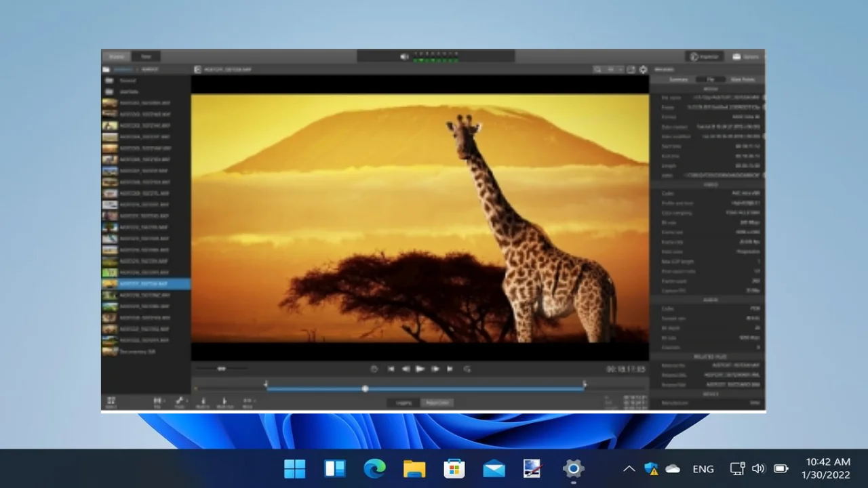
Task: Select the File tab in inspector
Action: (711, 79)
